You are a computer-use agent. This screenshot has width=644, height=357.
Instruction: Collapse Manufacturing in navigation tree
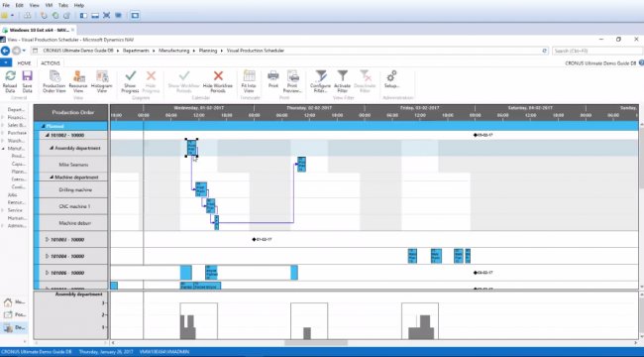tap(3, 149)
